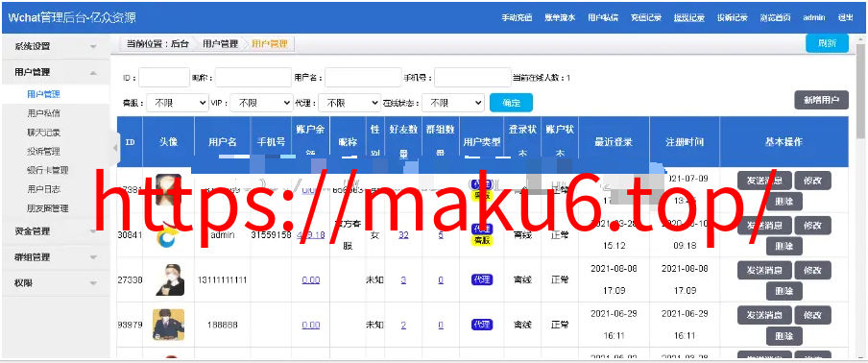
Task: Open the 代理 filter dropdown
Action: 349,103
